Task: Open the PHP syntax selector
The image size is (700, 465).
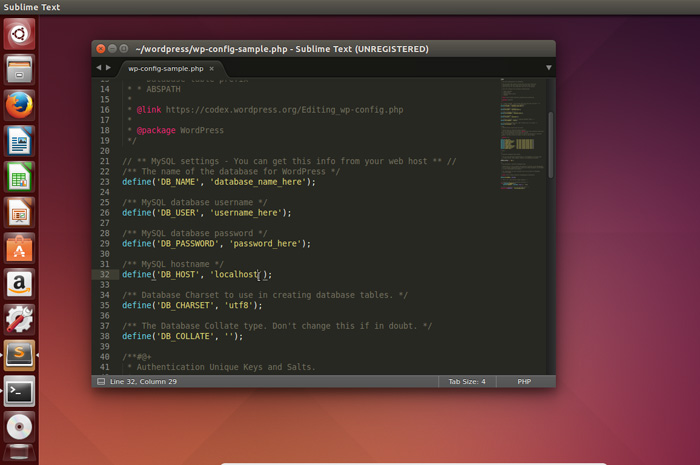Action: (524, 382)
